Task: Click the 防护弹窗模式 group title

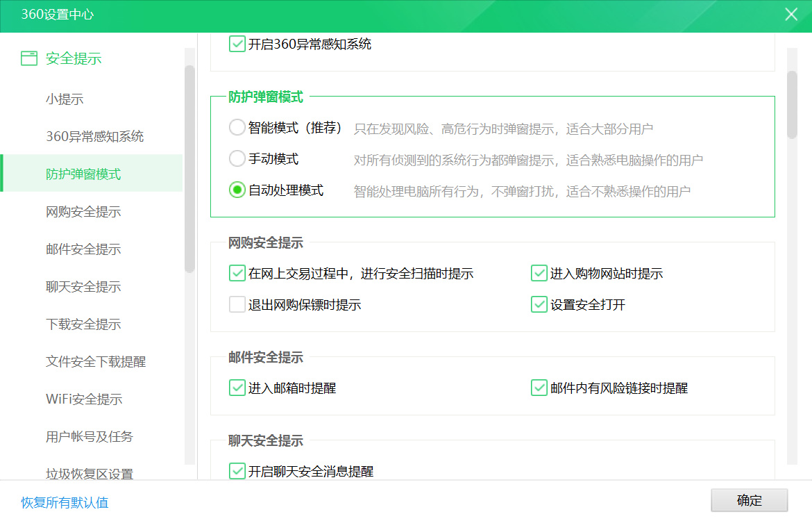Action: click(x=266, y=97)
